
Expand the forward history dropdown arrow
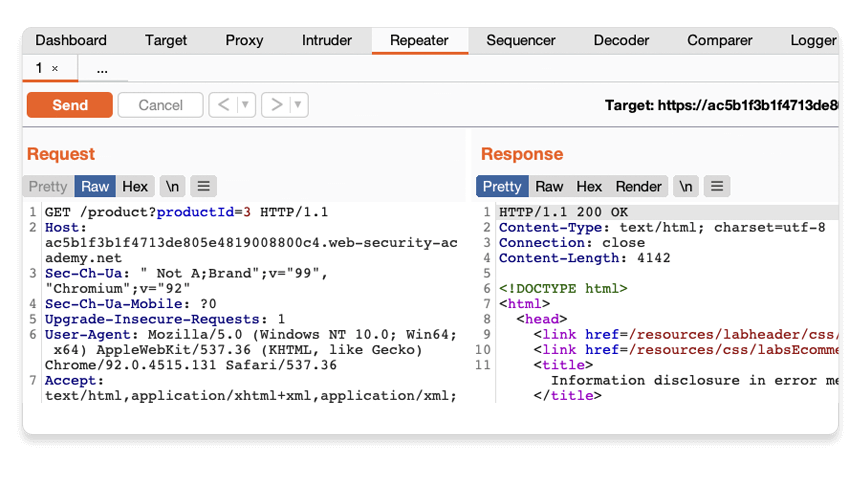click(x=298, y=105)
